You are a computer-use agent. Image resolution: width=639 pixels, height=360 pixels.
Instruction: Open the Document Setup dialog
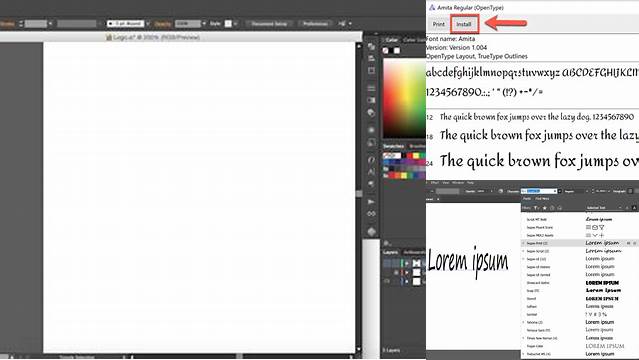click(269, 24)
